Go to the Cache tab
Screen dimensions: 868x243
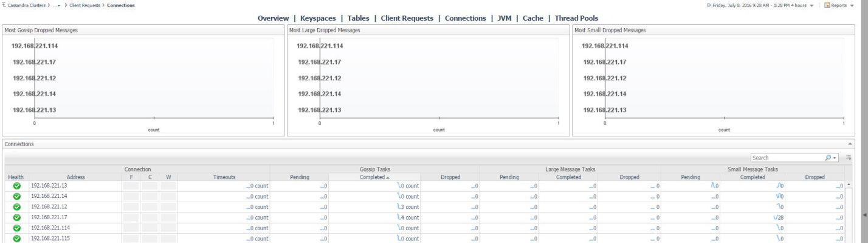[x=532, y=18]
